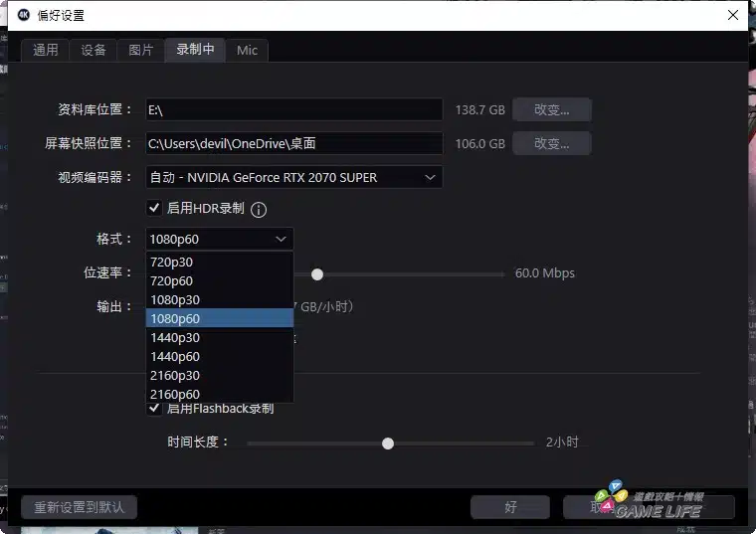The image size is (756, 534).
Task: Close the preferences dialog window
Action: [x=733, y=15]
